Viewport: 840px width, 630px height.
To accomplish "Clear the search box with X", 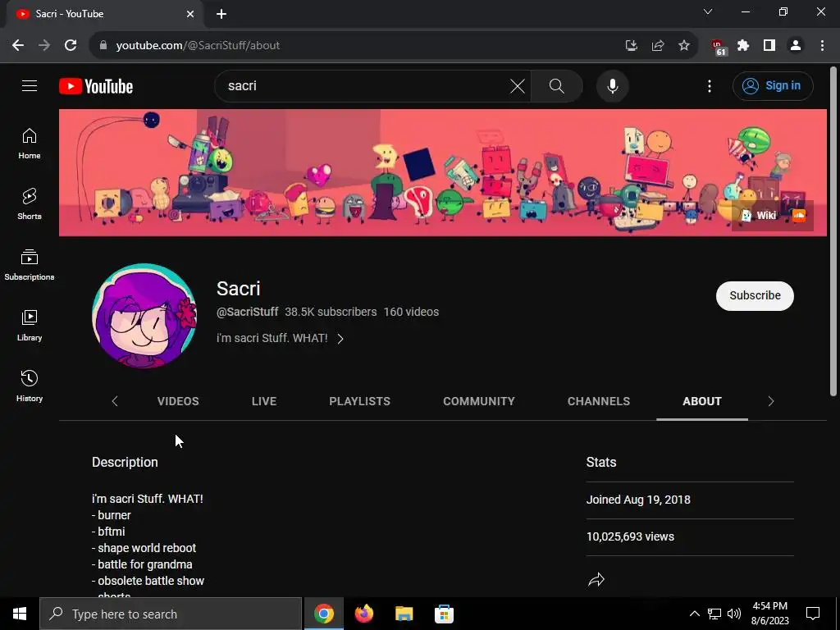I will click(517, 85).
